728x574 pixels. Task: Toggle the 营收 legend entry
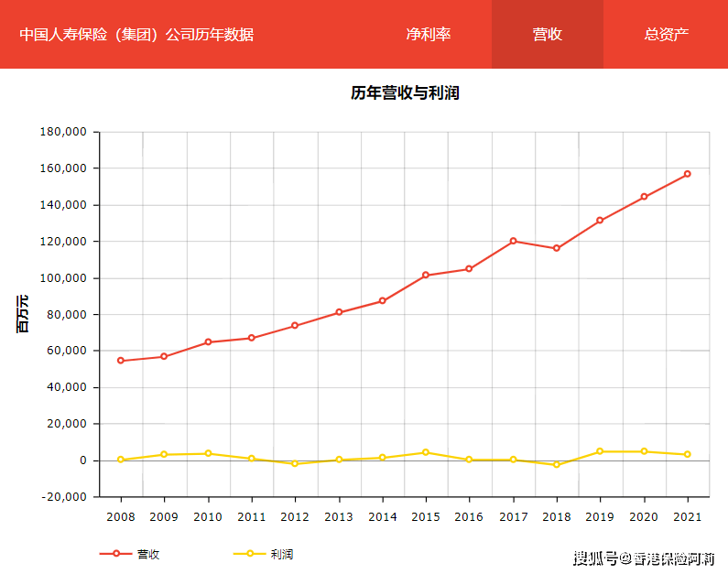pyautogui.click(x=129, y=554)
